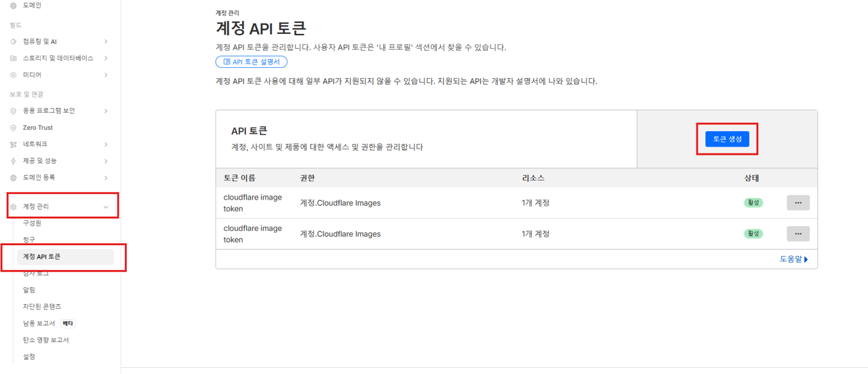The height and width of the screenshot is (374, 868).
Task: Open 탄소 영향 보고서 in the sidebar
Action: tap(46, 340)
